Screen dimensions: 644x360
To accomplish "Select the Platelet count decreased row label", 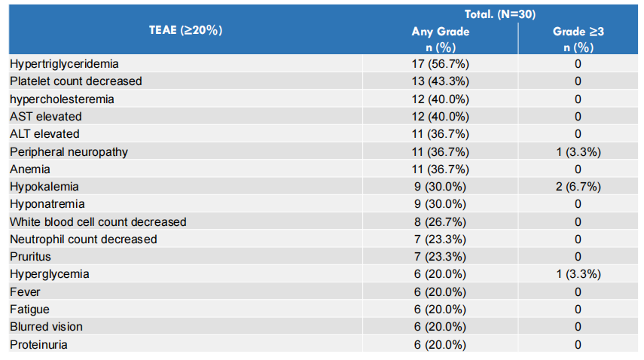I will pyautogui.click(x=75, y=81).
